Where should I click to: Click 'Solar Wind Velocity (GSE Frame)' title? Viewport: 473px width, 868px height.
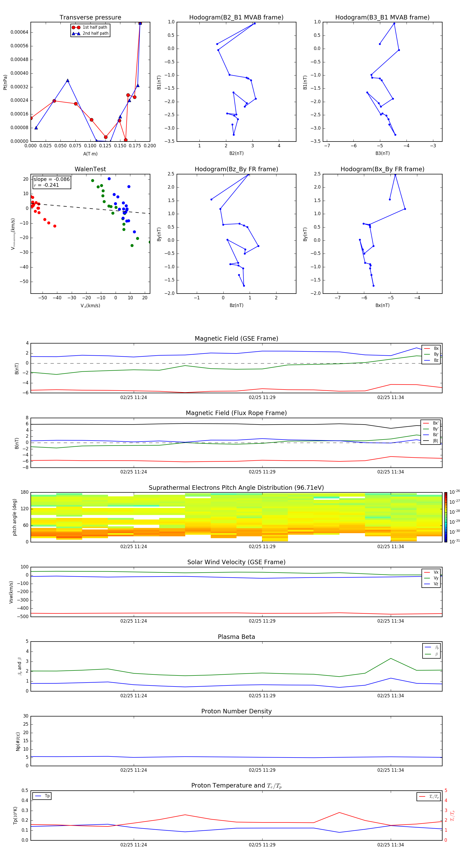click(x=236, y=562)
